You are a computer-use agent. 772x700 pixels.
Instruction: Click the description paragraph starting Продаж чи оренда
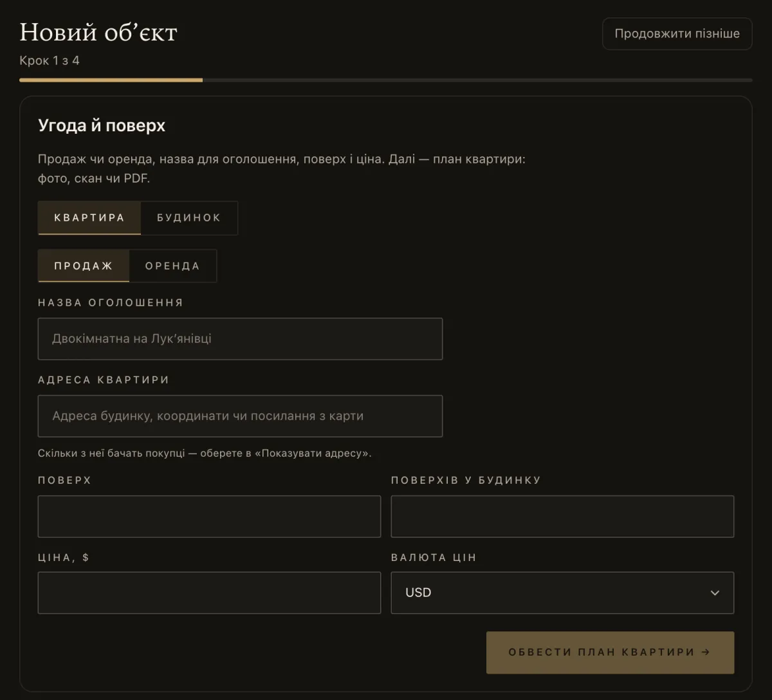(282, 169)
